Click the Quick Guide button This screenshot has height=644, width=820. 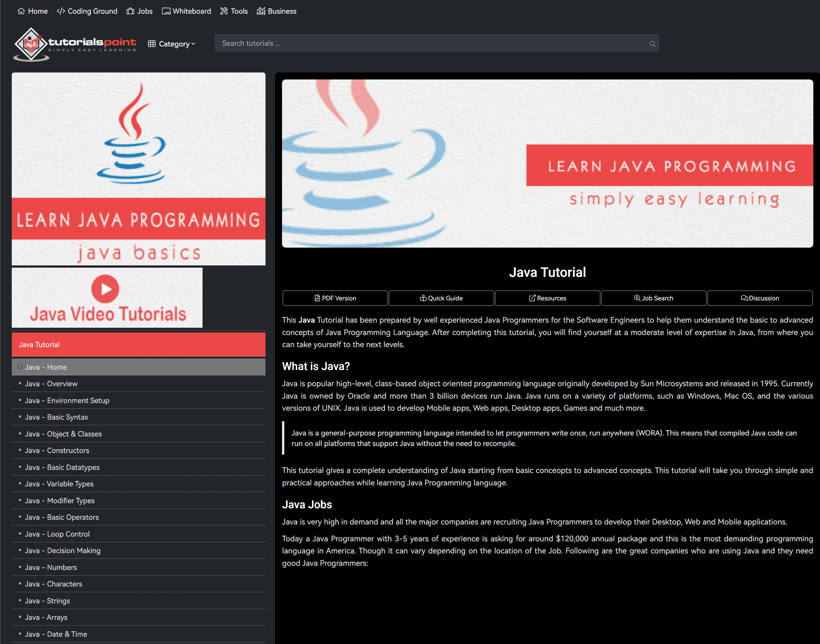tap(441, 298)
